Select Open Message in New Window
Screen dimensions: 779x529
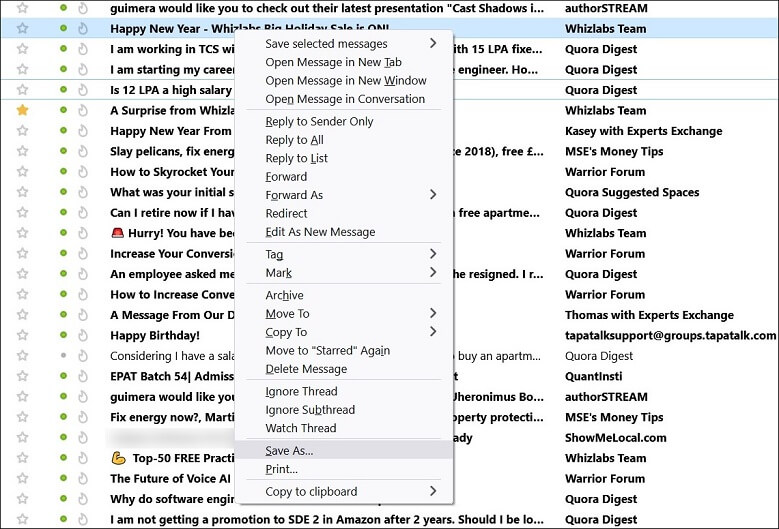coord(344,80)
